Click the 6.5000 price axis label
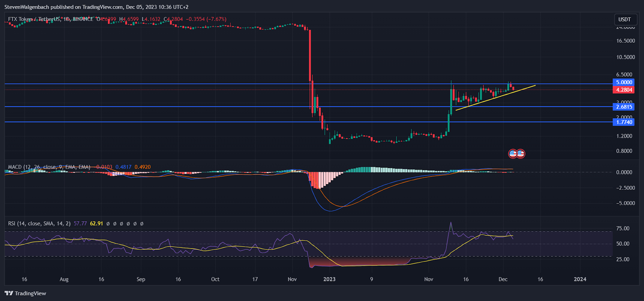Screen dimensions: 644x301 click(x=624, y=75)
